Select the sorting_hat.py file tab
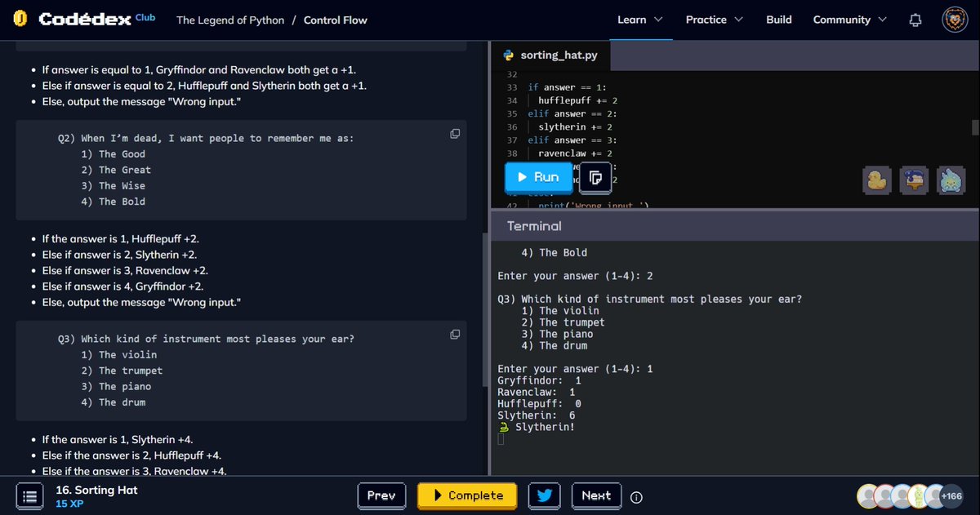The height and width of the screenshot is (515, 980). point(550,55)
